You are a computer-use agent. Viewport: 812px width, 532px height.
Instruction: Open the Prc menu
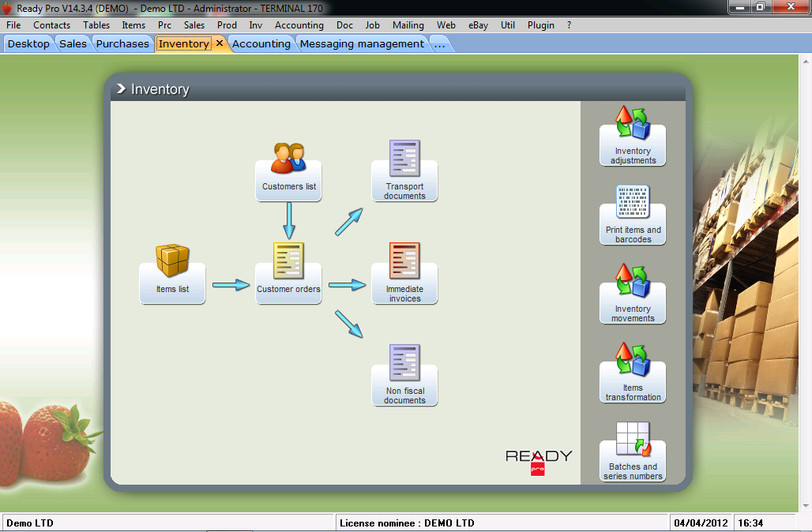pos(164,24)
